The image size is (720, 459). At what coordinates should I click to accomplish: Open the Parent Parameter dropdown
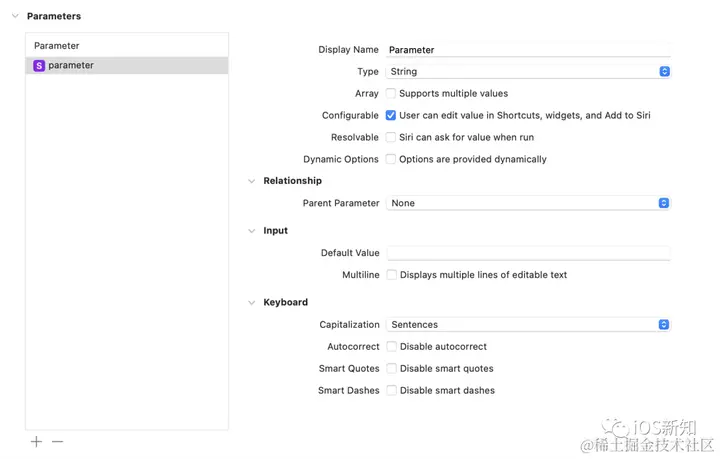527,203
